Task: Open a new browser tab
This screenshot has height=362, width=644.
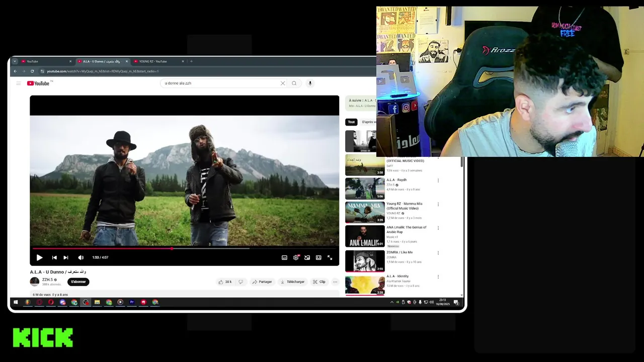Action: (191, 61)
